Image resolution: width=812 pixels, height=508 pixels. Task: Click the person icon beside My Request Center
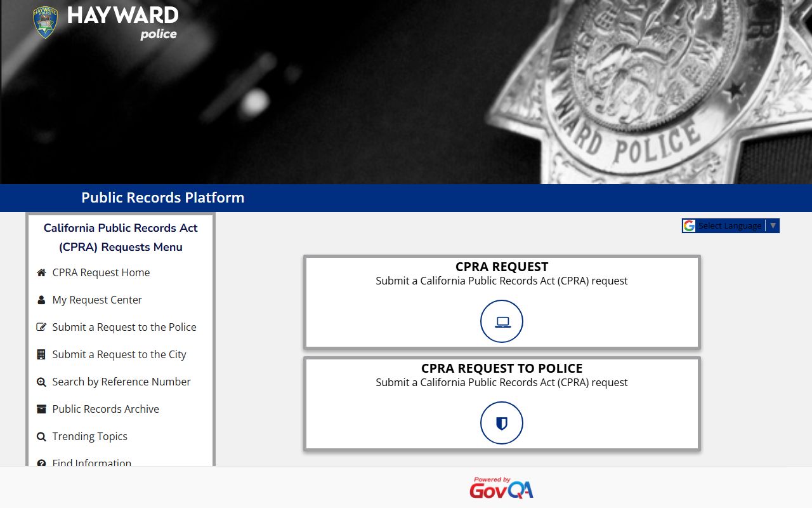tap(41, 300)
